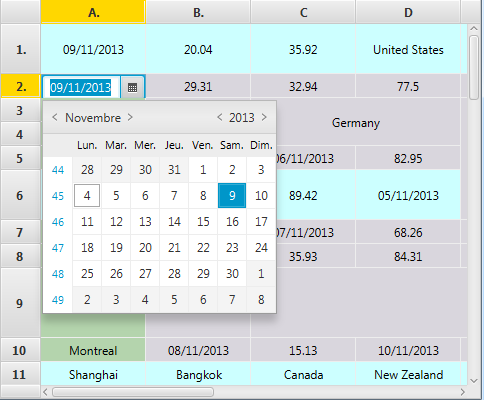The height and width of the screenshot is (400, 484).
Task: Select the Montreal cell
Action: tap(93, 350)
